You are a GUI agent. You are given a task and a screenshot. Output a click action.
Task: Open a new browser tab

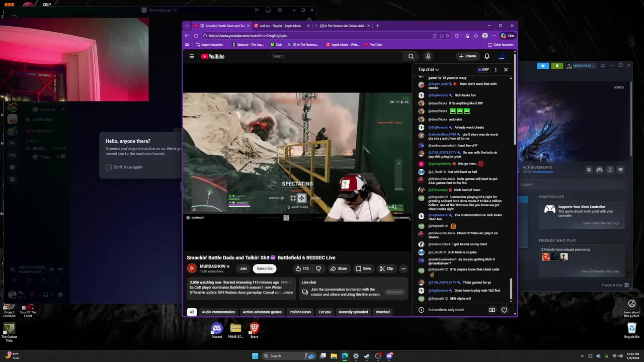377,26
